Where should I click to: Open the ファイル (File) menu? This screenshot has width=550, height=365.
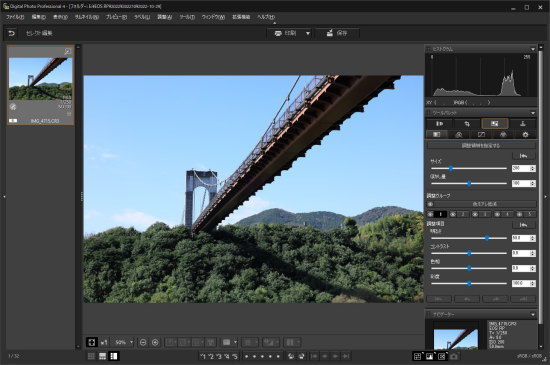coord(15,17)
